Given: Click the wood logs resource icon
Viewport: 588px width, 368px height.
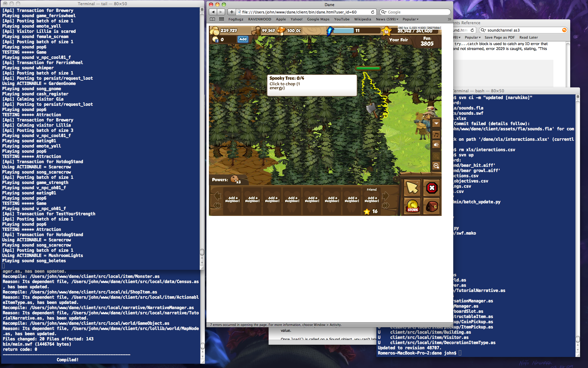Looking at the screenshot, I should coord(256,31).
